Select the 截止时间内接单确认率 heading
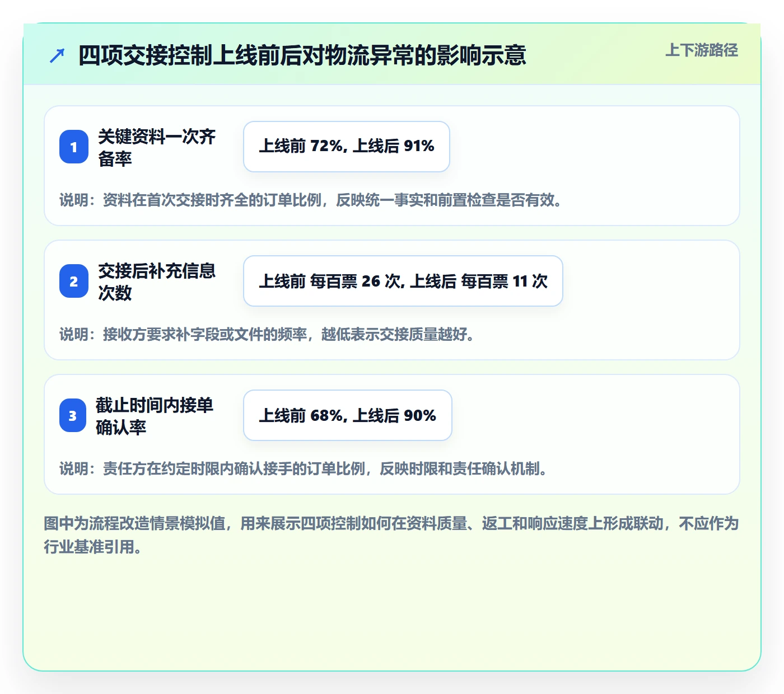Image resolution: width=784 pixels, height=694 pixels. [x=155, y=416]
